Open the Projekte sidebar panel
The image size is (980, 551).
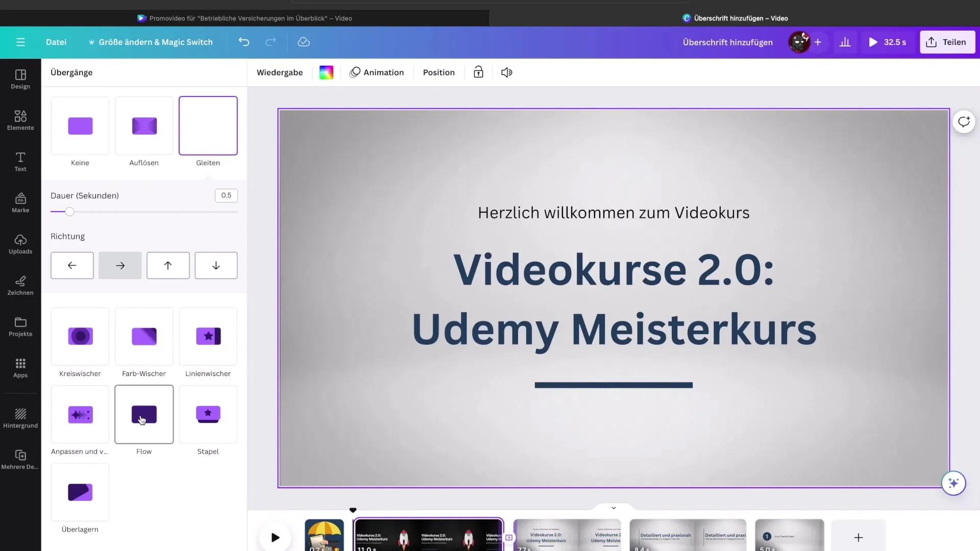tap(20, 328)
